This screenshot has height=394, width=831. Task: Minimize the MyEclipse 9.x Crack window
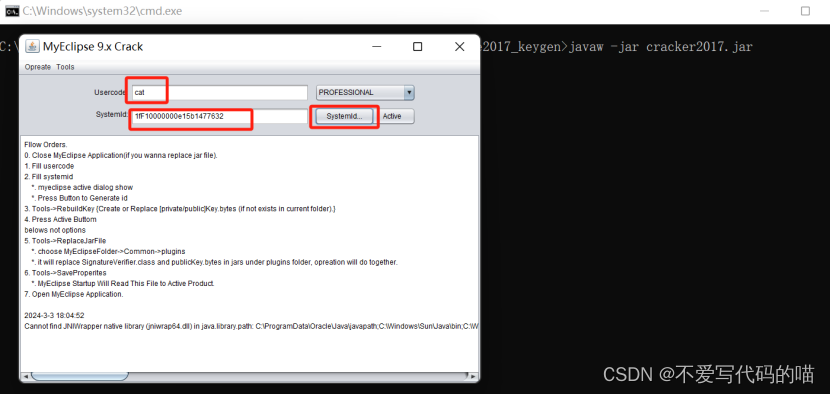tap(376, 47)
